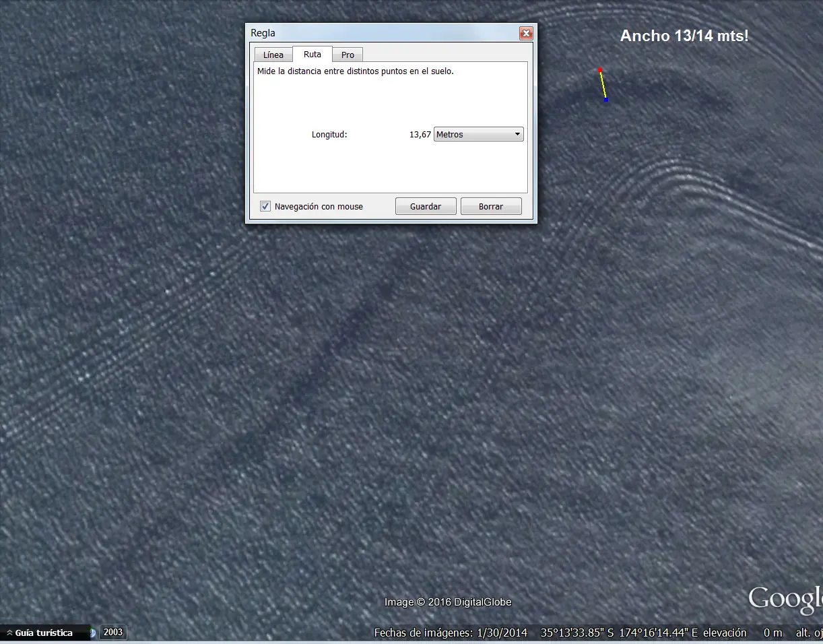Click the Borrar button

[x=491, y=206]
